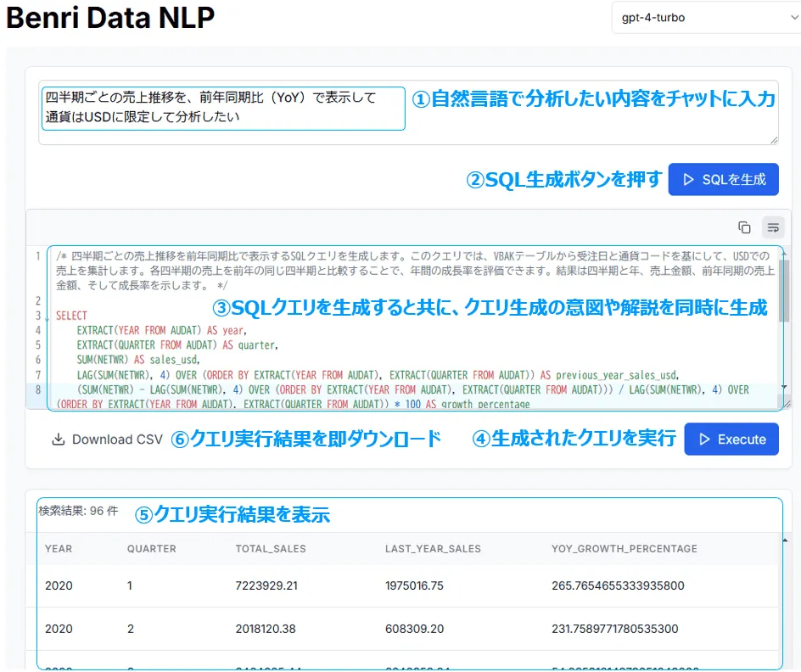This screenshot has width=801, height=672.
Task: Click the play icon in SQLを生成 button
Action: (689, 179)
